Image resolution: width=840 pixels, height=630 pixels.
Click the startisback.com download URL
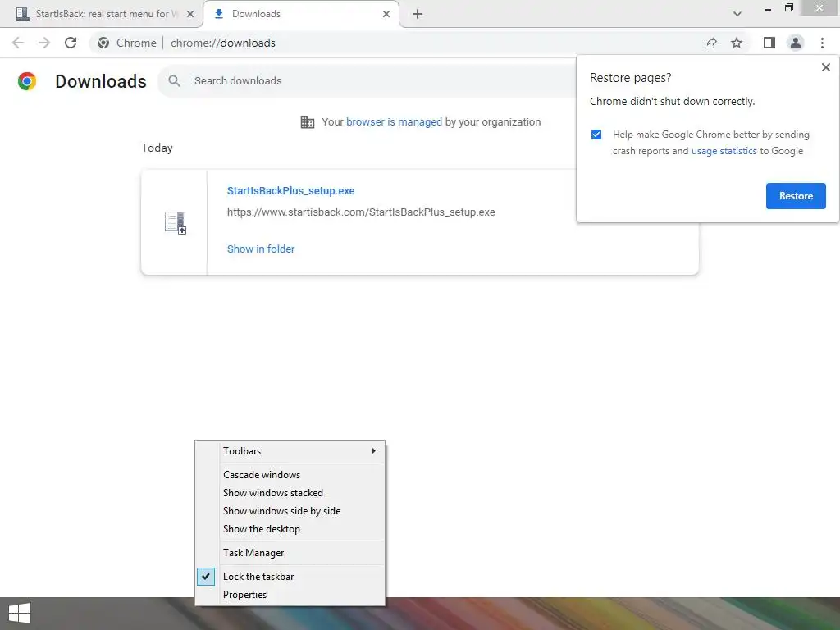pos(361,212)
